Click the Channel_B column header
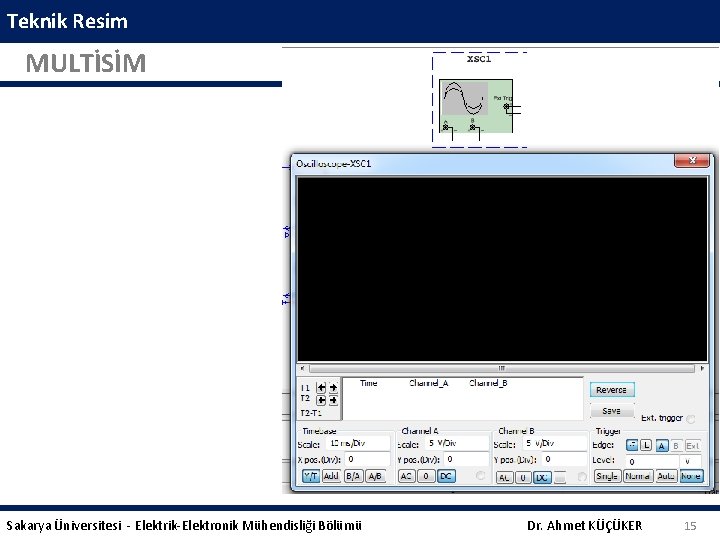720x540 pixels. 488,383
